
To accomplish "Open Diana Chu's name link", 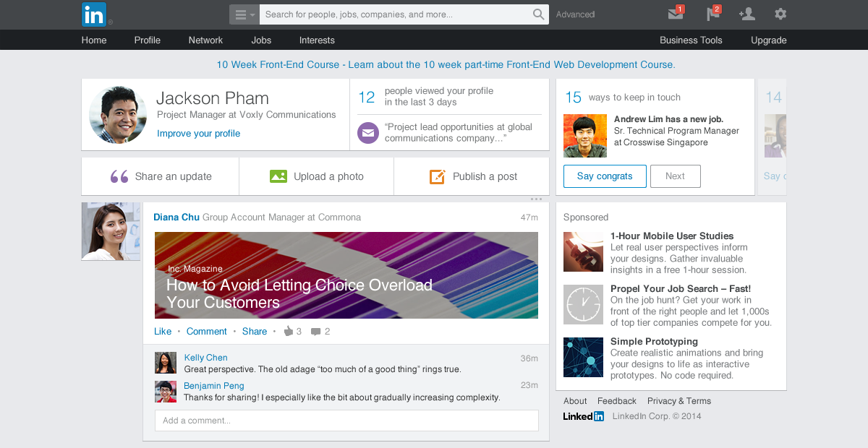I will (176, 217).
